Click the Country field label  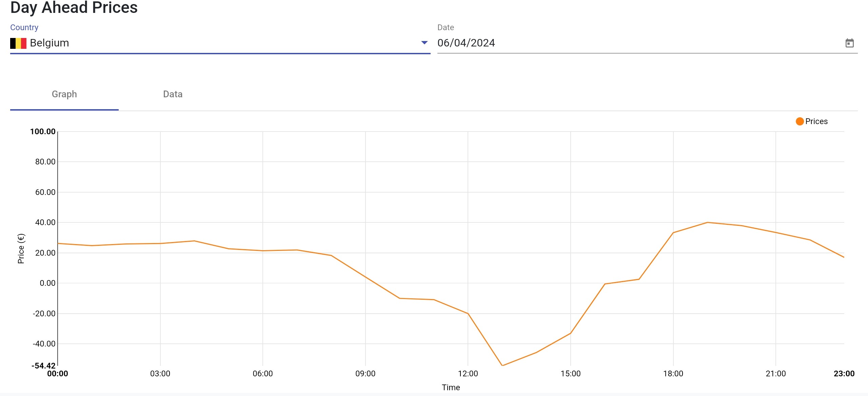24,27
